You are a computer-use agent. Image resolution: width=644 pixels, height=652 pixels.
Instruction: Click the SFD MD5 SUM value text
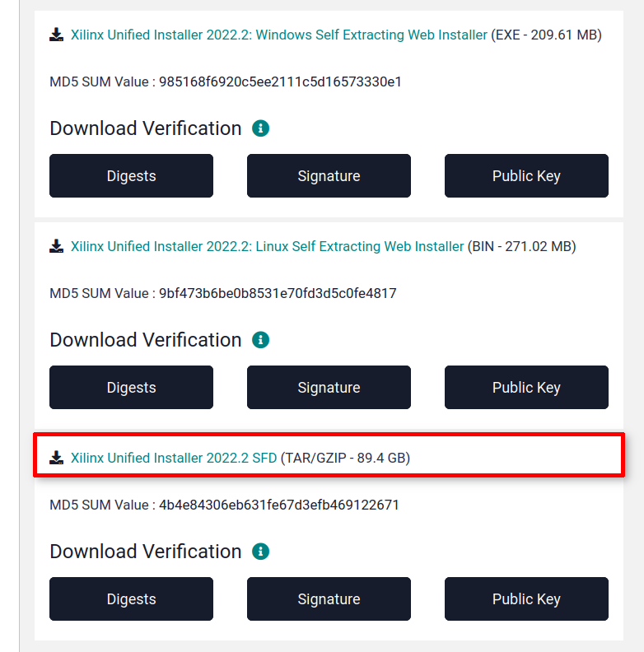(279, 505)
